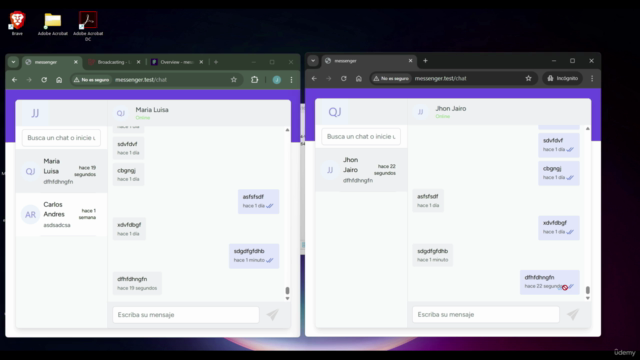Click 'No es seguro' warning in incognito window
This screenshot has height=360, width=640.
click(x=391, y=78)
